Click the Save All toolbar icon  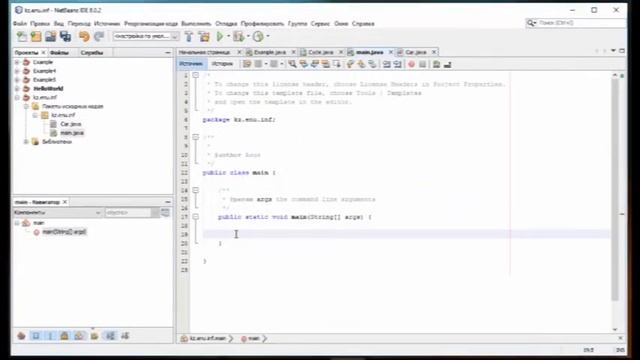(65, 37)
